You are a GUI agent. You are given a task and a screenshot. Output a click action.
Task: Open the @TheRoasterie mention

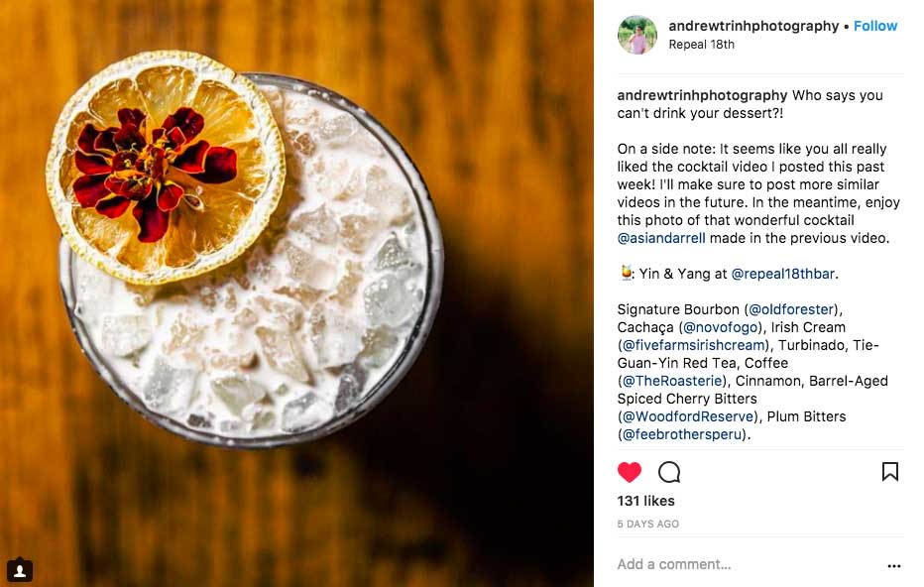[x=672, y=381]
